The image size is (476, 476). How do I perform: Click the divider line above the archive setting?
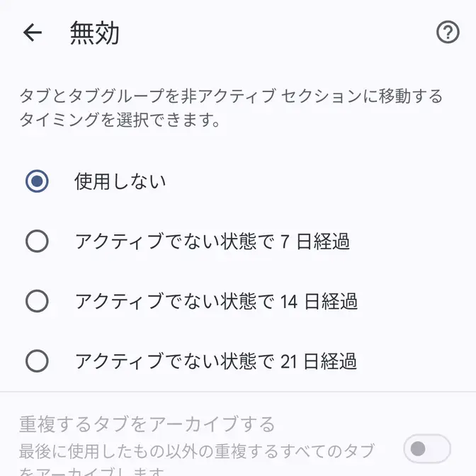point(238,392)
